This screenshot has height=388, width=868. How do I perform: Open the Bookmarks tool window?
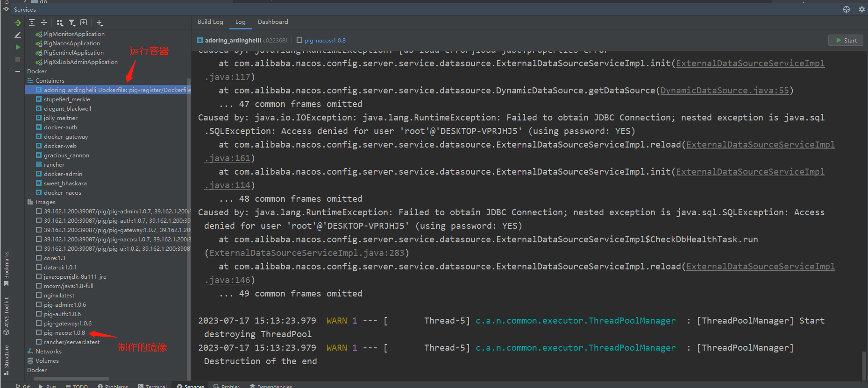[7, 268]
